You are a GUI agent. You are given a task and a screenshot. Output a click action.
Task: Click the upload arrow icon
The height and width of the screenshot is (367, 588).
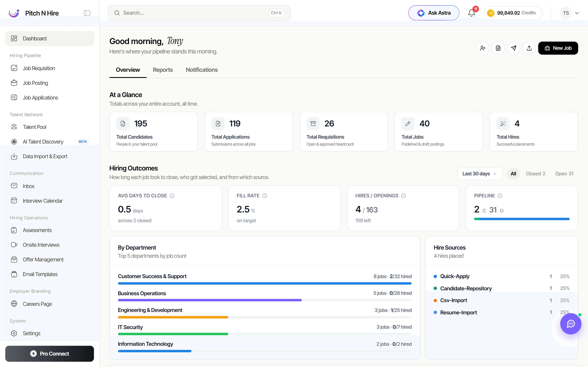point(529,48)
